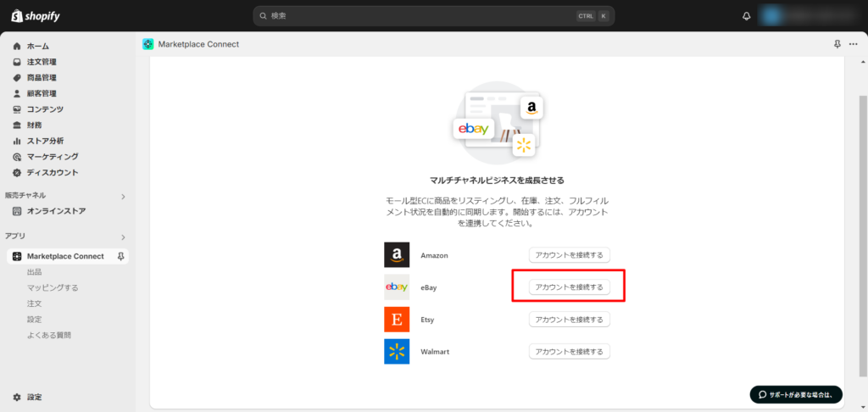The width and height of the screenshot is (868, 412).
Task: Click the マルチチャネルビジネスを成長させる heading
Action: point(497,180)
